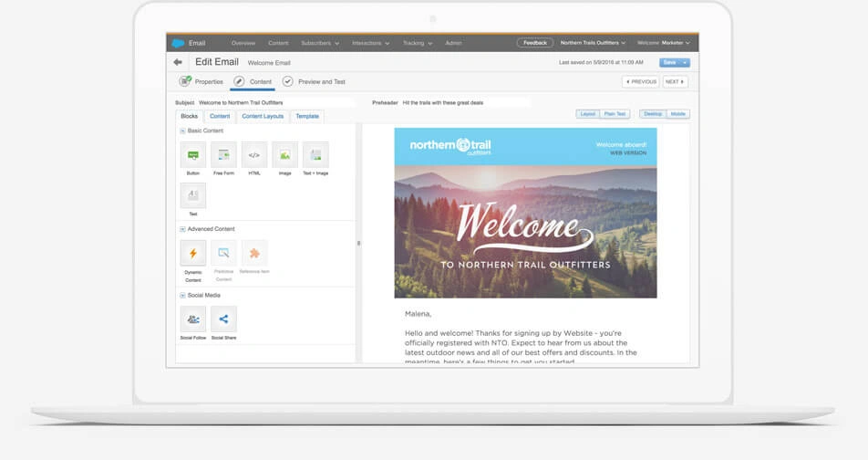Select the Text content block icon
Screen dimensions: 868x460
(193, 195)
